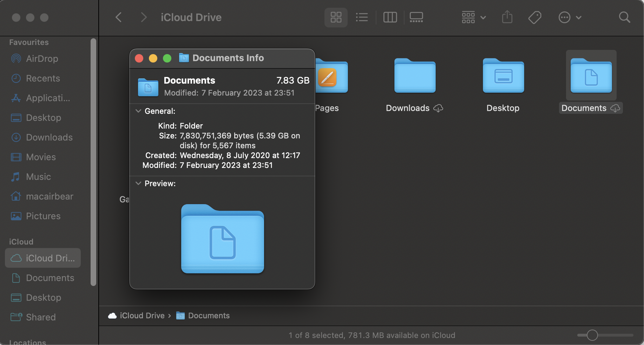Click the Documents icon under iCloud

point(16,278)
